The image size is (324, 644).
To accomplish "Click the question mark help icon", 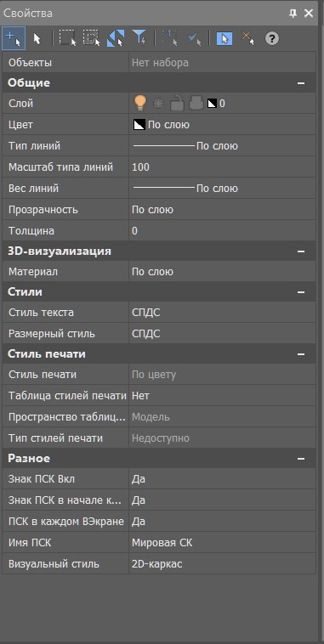I will click(272, 38).
